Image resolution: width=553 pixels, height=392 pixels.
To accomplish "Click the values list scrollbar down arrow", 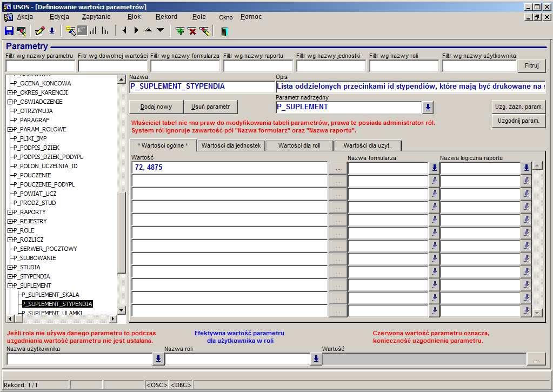I will click(x=537, y=313).
